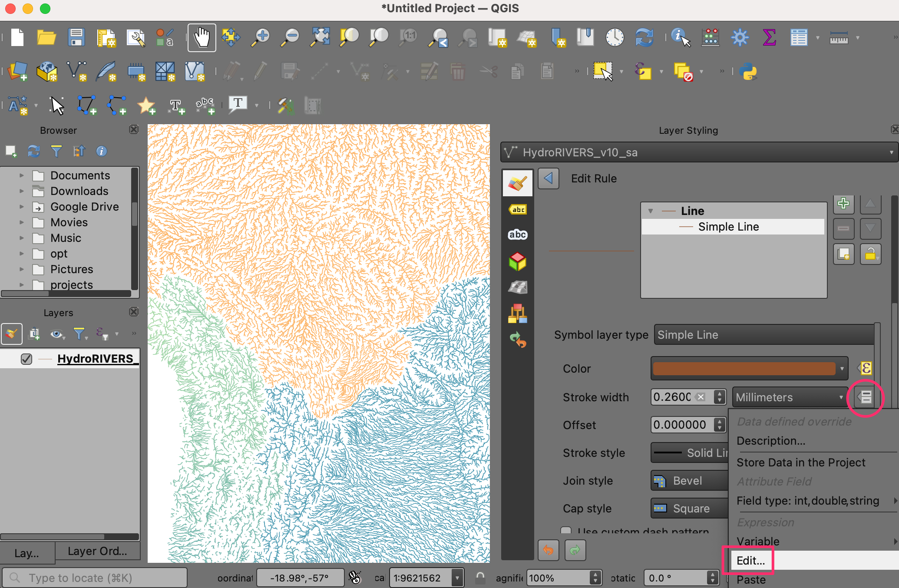The image size is (899, 588).
Task: Open the Python console icon
Action: tap(748, 72)
